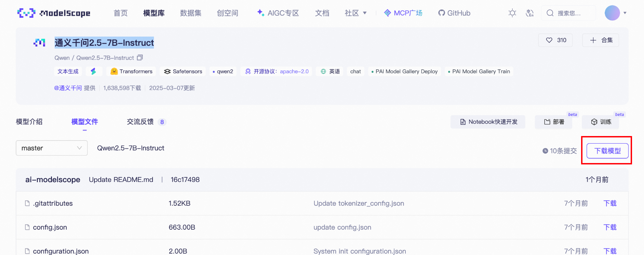The image size is (644, 255).
Task: Expand the 社区 dropdown menu
Action: (355, 13)
